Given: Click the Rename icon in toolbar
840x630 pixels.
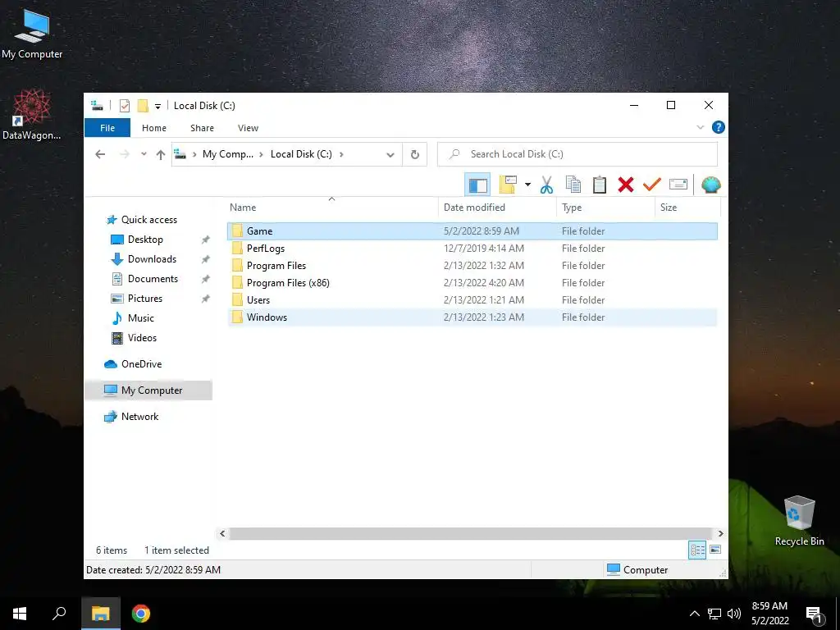Looking at the screenshot, I should tap(678, 185).
